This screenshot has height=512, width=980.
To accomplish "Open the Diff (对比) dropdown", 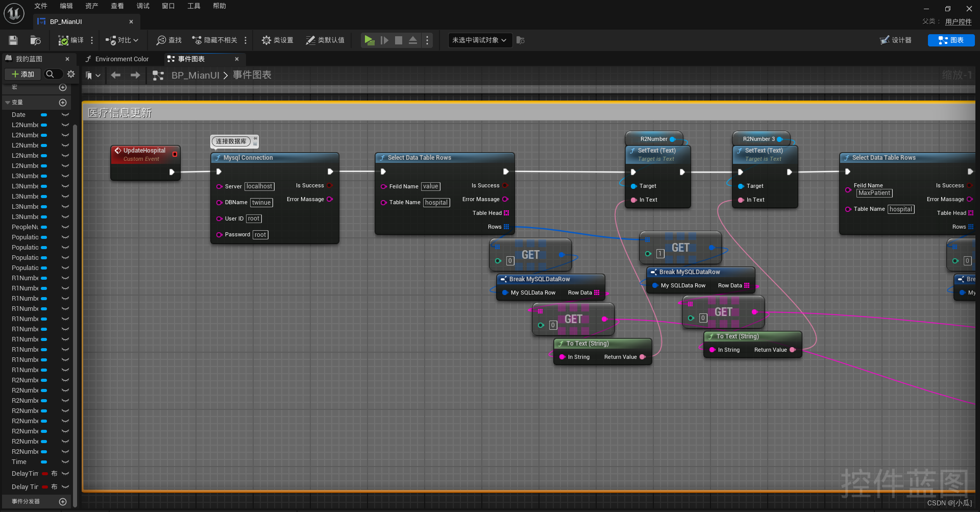I will [122, 40].
